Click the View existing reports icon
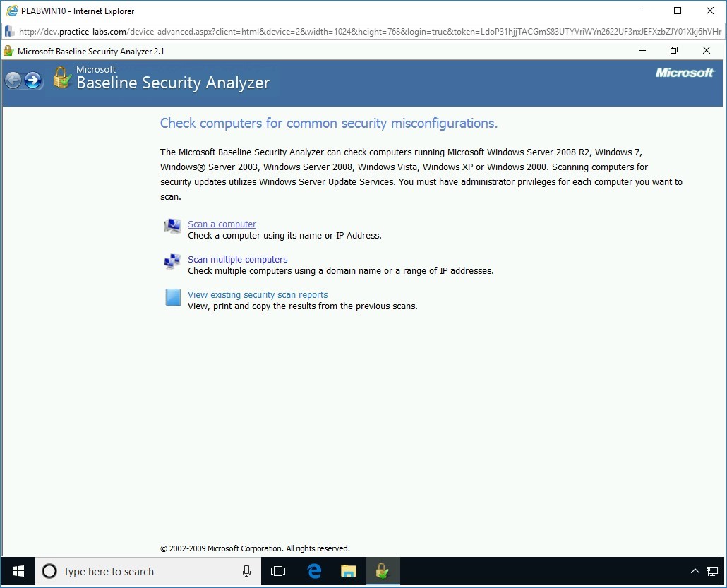The width and height of the screenshot is (727, 588). point(173,297)
